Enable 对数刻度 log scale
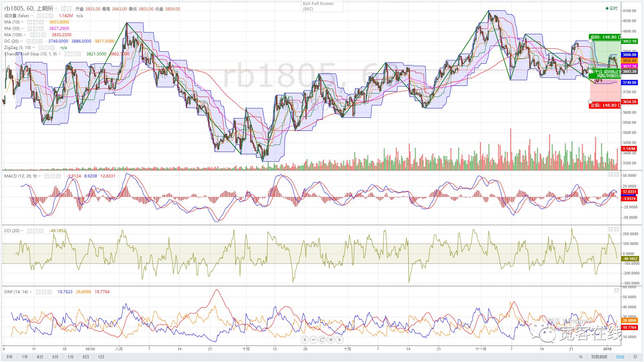Image resolution: width=644 pixels, height=362 pixels. pyautogui.click(x=599, y=357)
